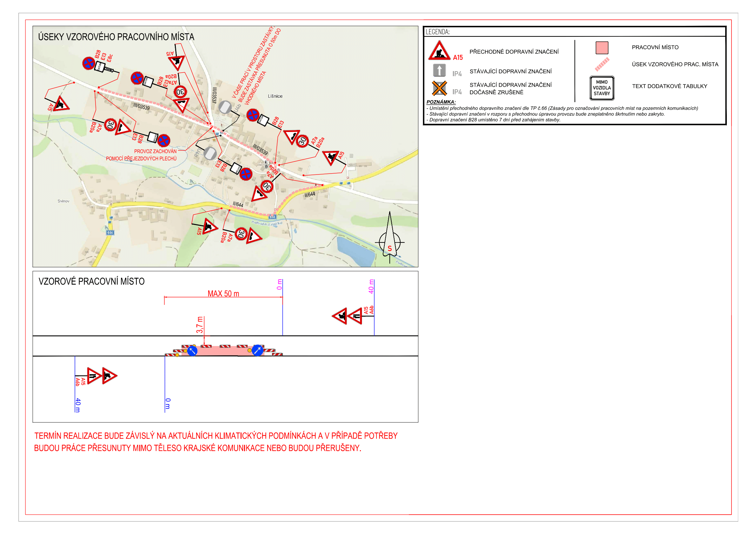Viewport: 756px width, 534px height.
Task: Click the blue left-pointing mandatory arrow sign
Action: [192, 351]
